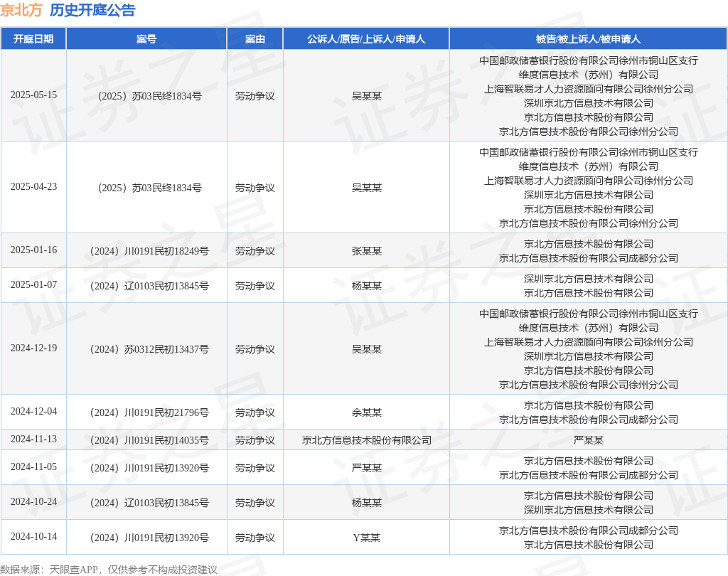Viewport: 728px width, 576px height.
Task: Click 劳动争议 in the 2025-05-15 row
Action: pyautogui.click(x=255, y=96)
